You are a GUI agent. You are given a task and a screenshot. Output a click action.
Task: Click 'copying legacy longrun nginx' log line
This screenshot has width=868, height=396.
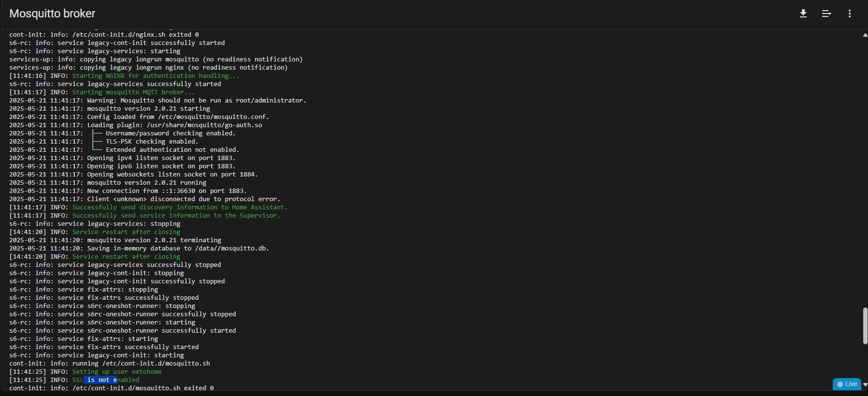tap(148, 67)
